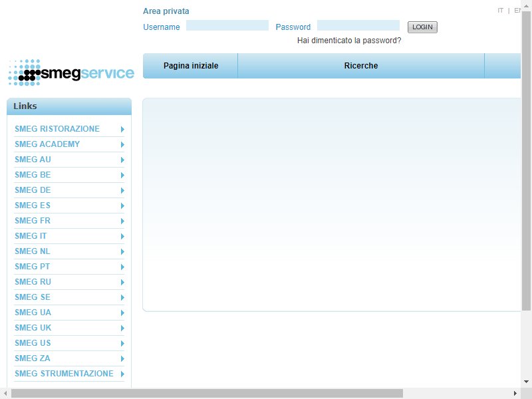
Task: Click arrow icon beside SMEG UA
Action: click(x=122, y=313)
